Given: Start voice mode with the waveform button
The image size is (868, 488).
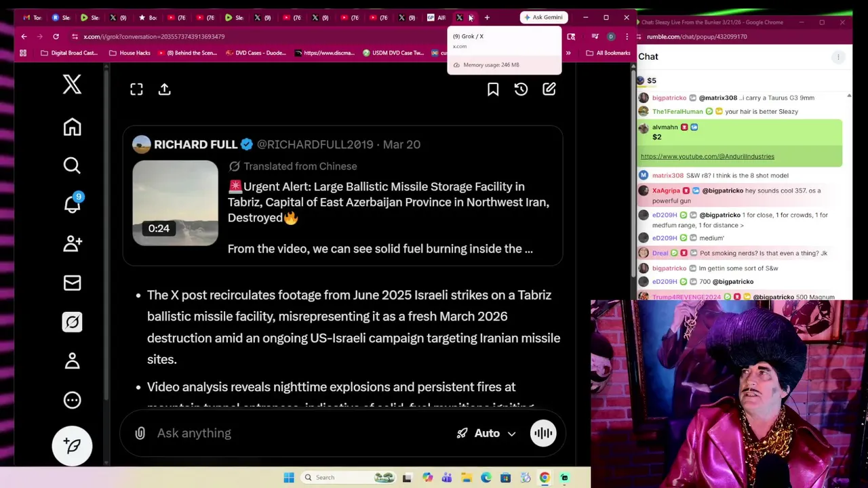Looking at the screenshot, I should 542,433.
